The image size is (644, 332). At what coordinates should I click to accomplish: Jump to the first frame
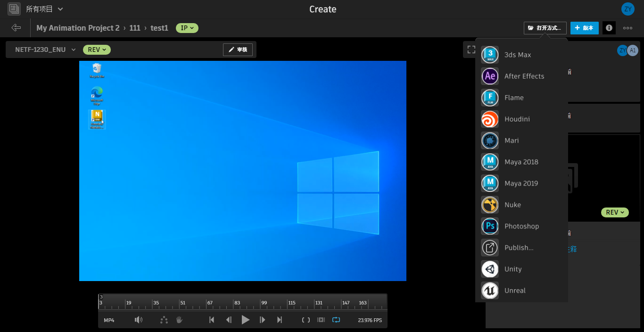click(212, 320)
